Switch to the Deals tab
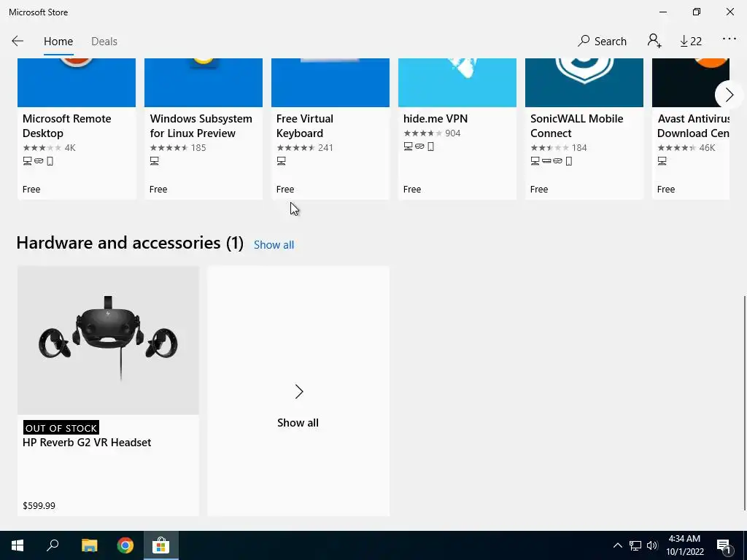 point(104,42)
